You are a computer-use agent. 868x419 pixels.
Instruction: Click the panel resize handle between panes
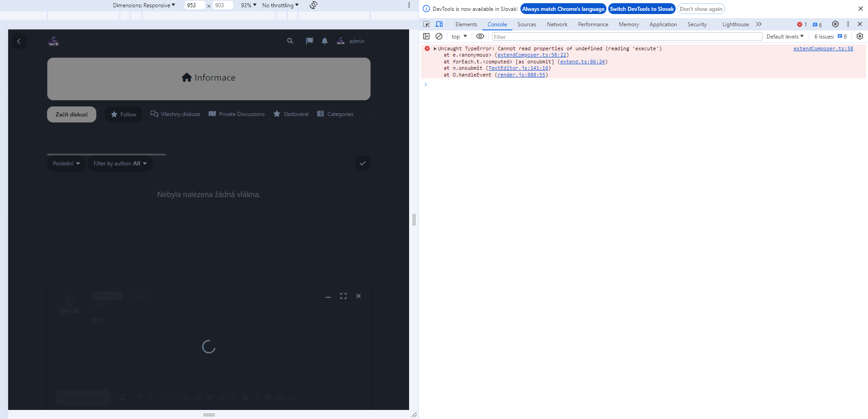click(x=414, y=220)
